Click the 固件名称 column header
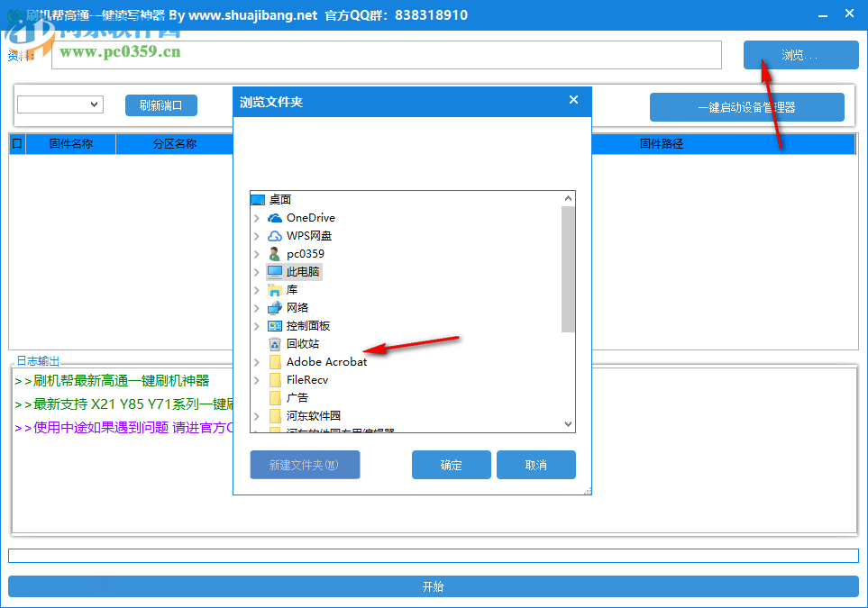This screenshot has width=868, height=608. click(71, 144)
